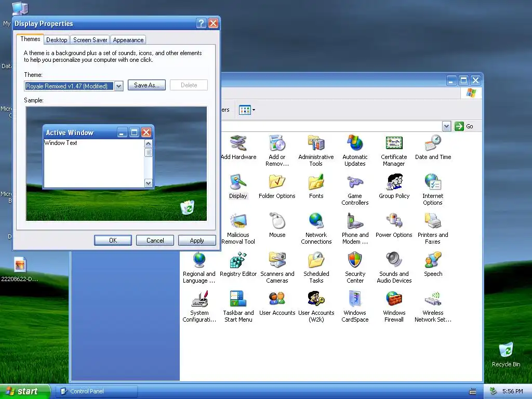Open Printers and Faxes icon
The width and height of the screenshot is (532, 399).
pos(433,229)
